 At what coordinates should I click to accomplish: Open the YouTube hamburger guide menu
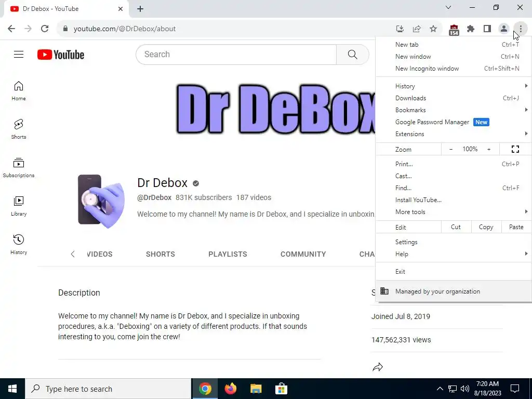click(x=19, y=54)
